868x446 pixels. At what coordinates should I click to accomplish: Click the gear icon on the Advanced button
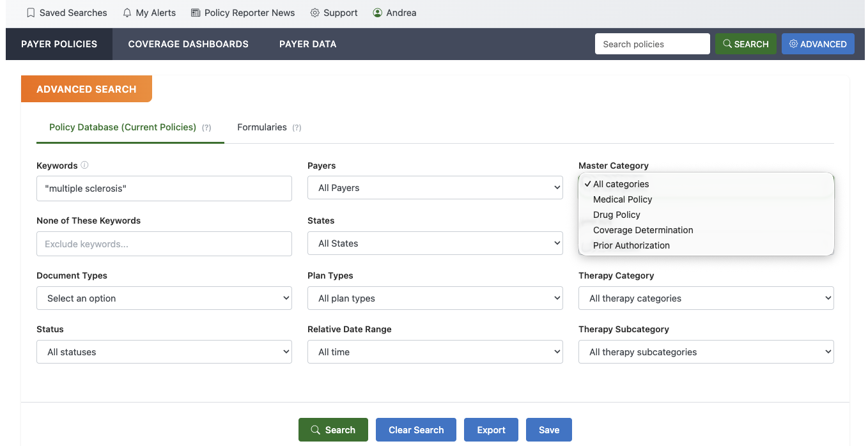point(793,43)
